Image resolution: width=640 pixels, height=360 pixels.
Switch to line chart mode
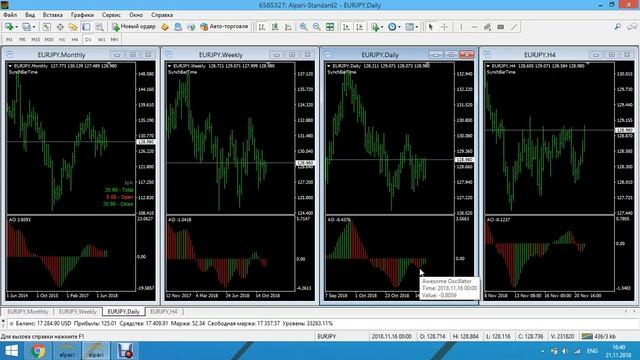[288, 27]
